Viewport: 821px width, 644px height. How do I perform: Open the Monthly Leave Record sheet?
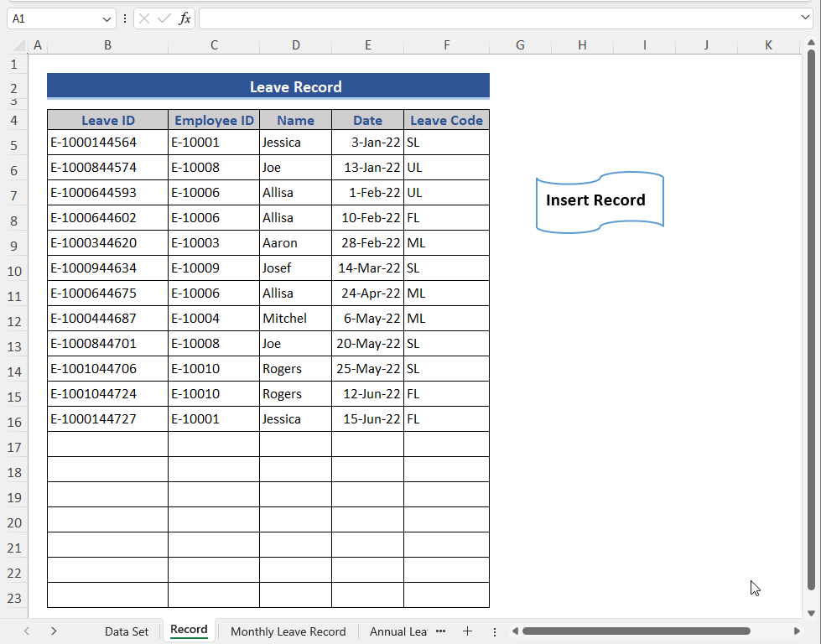click(x=288, y=631)
